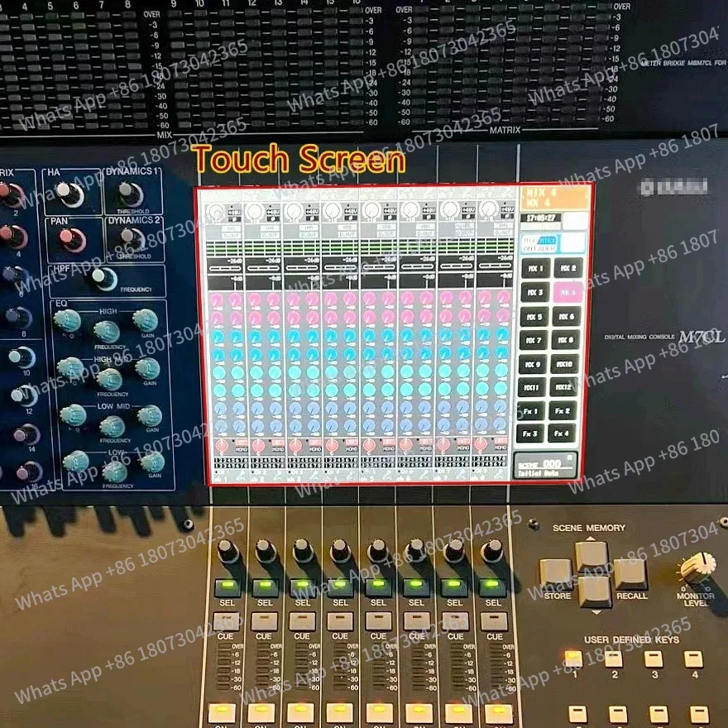
Task: Select MX 5 on the touch screen
Action: click(534, 317)
